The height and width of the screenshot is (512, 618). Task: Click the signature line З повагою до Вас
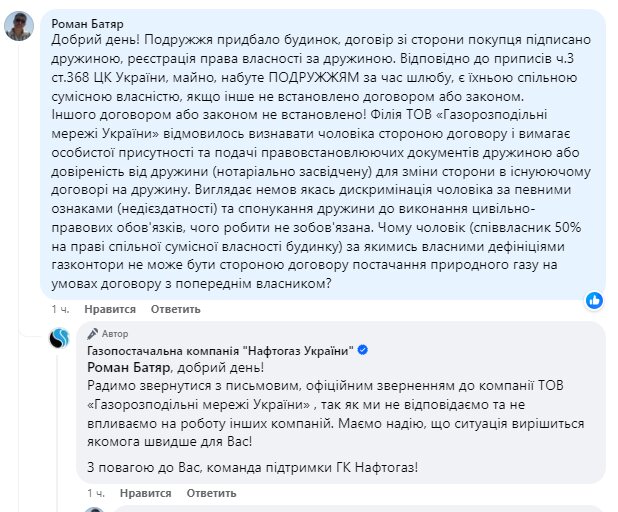point(251,465)
